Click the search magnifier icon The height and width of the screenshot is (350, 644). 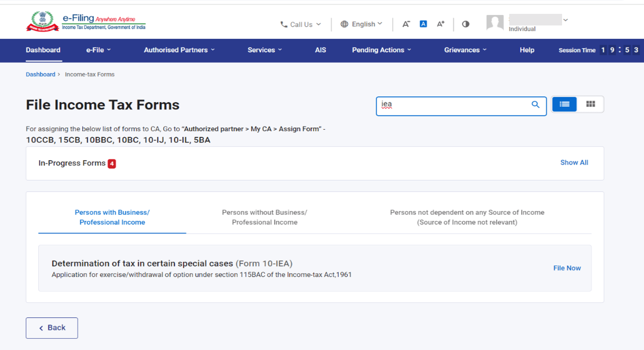pyautogui.click(x=535, y=105)
